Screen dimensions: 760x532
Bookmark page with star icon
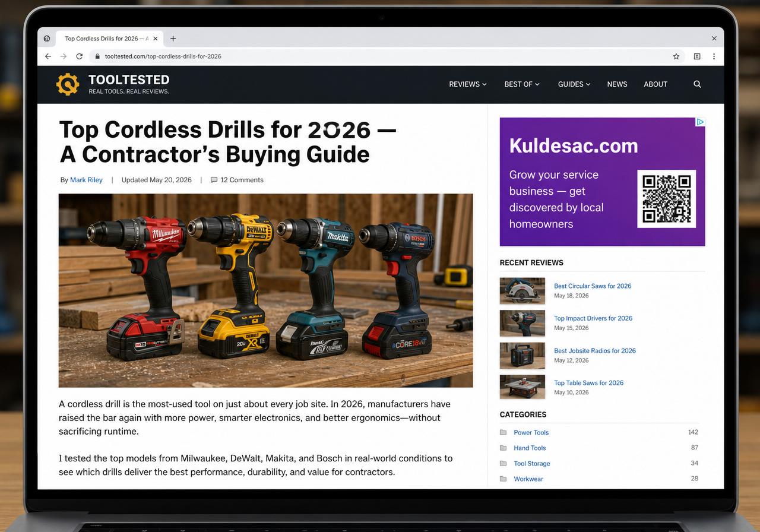[676, 56]
